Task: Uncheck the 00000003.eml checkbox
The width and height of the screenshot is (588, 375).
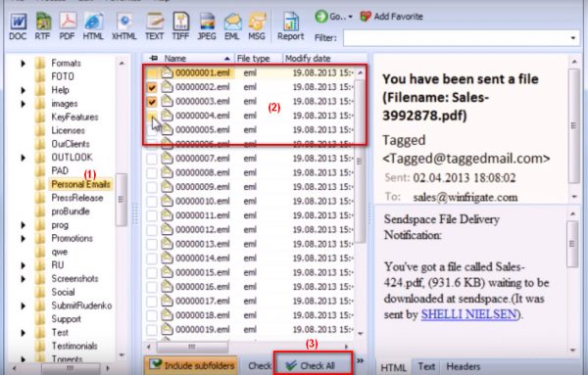Action: click(152, 102)
